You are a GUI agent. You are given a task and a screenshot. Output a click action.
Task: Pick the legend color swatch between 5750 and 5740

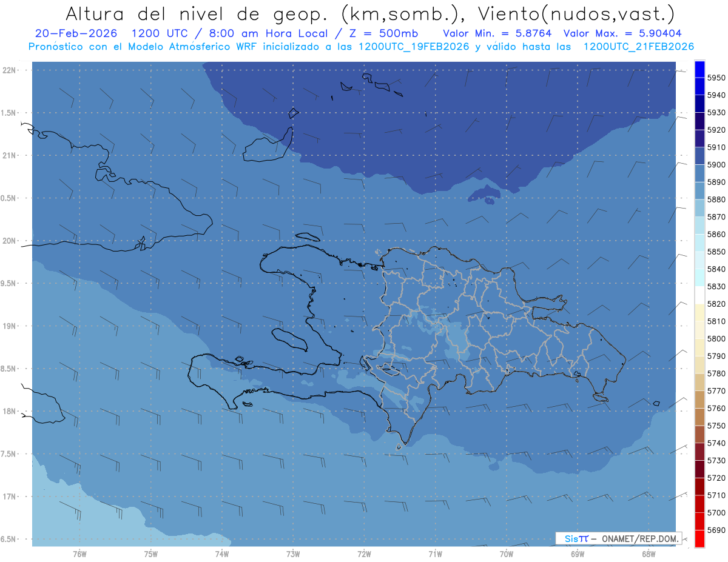point(699,435)
